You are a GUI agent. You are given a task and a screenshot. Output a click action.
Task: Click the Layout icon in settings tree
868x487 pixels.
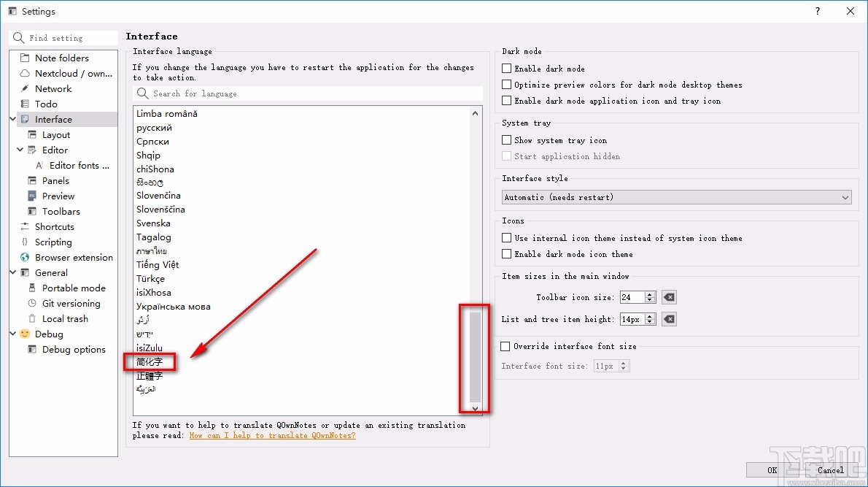point(32,134)
